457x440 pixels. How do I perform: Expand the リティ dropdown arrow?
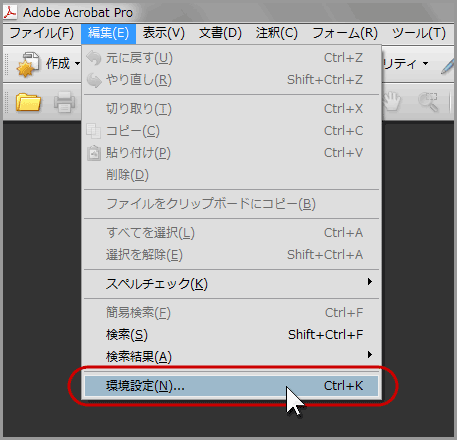pos(426,63)
